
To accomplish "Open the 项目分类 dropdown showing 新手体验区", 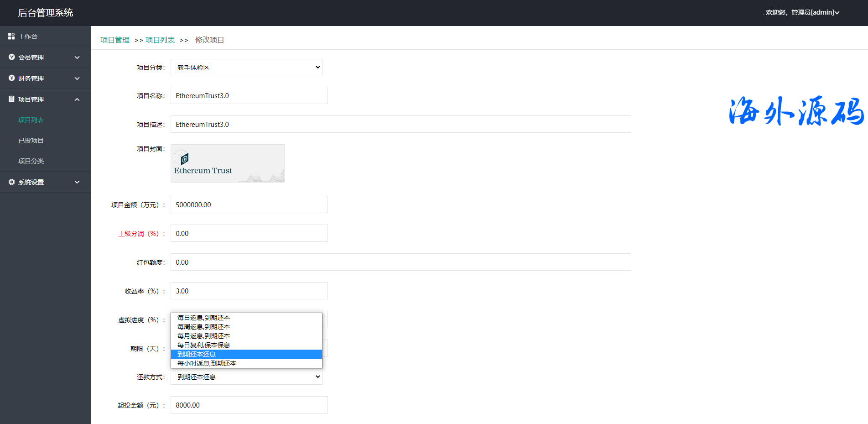I will click(246, 68).
